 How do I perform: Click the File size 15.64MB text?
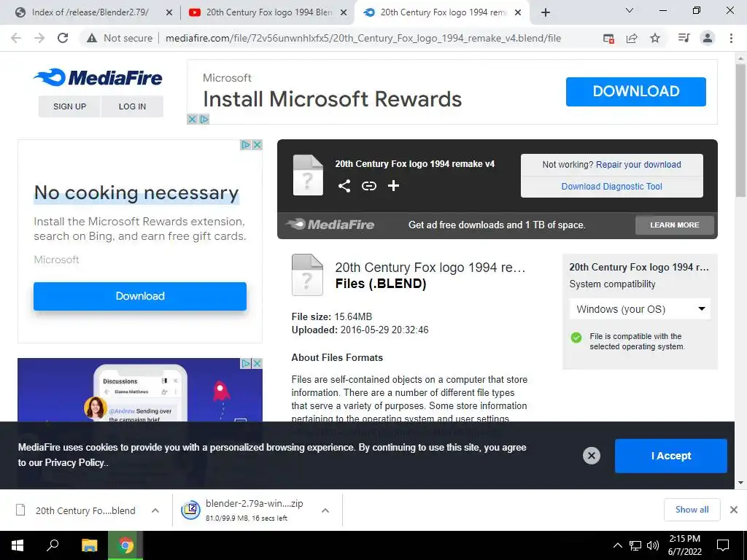[332, 316]
